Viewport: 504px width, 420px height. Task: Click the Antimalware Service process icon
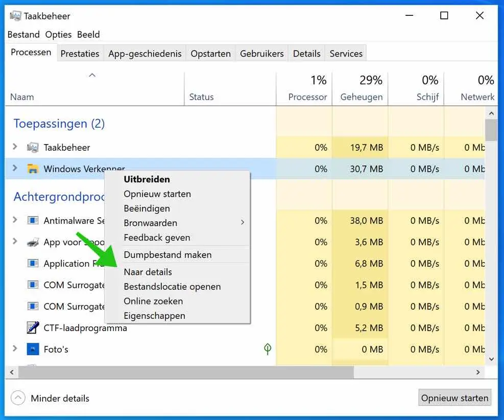(x=33, y=220)
